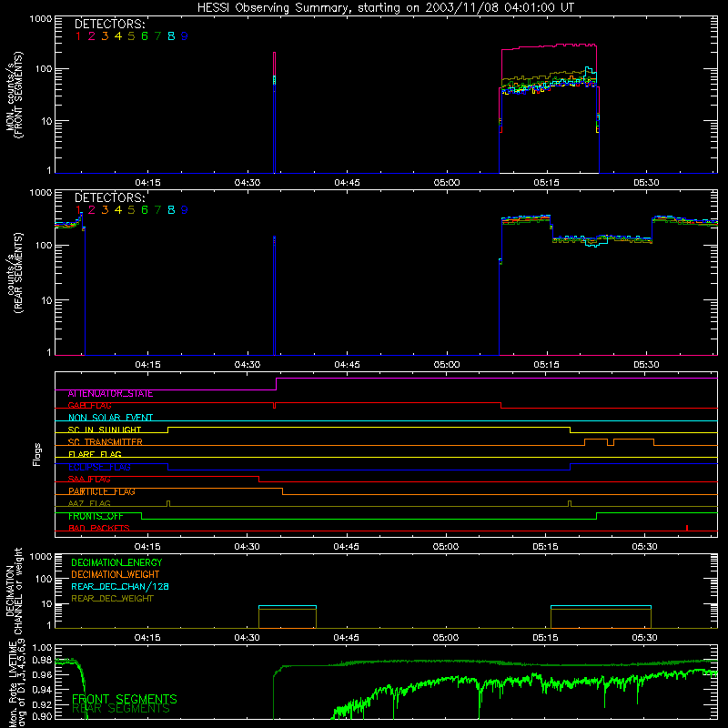Click detector 7 legend number in rear segments plot
The height and width of the screenshot is (728, 728).
157,210
